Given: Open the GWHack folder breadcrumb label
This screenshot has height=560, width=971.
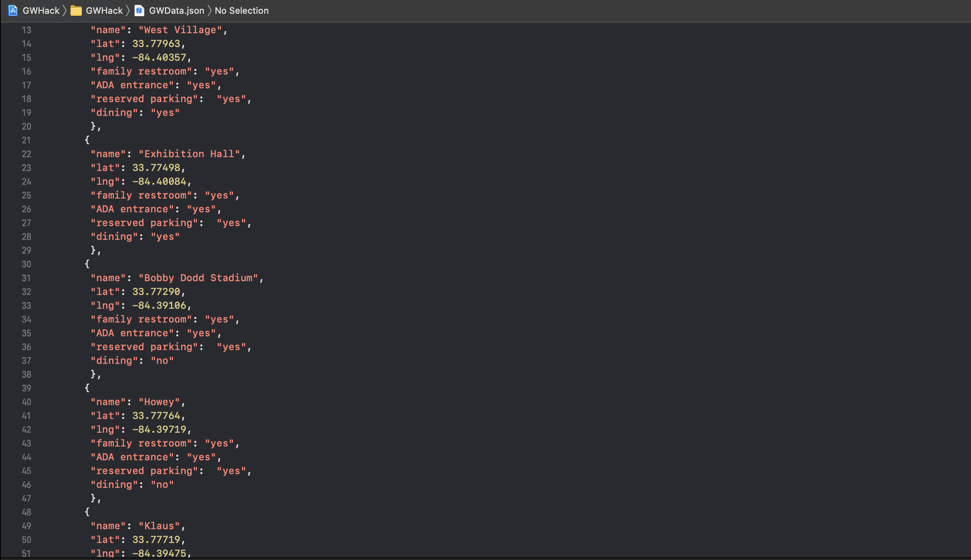Looking at the screenshot, I should click(x=104, y=11).
